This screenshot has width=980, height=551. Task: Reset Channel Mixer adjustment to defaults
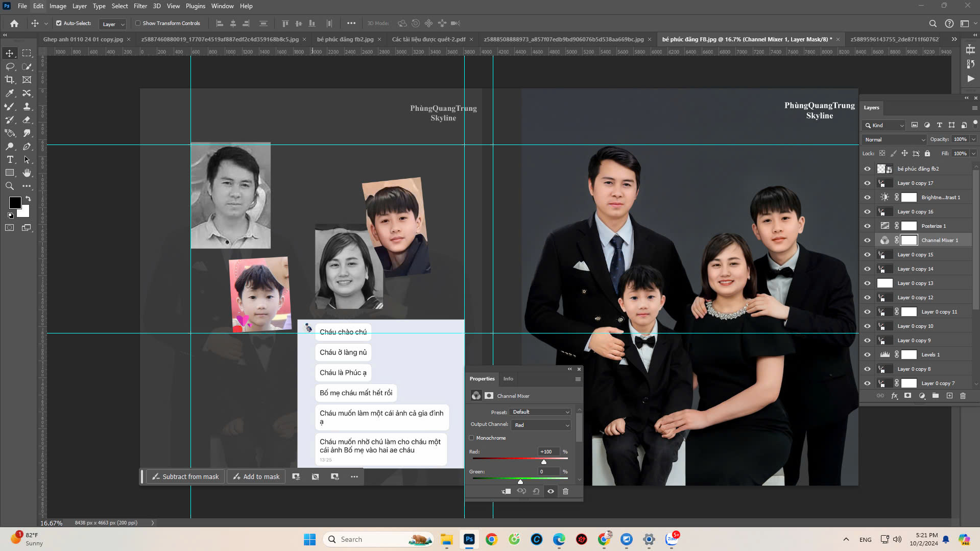[x=536, y=491]
